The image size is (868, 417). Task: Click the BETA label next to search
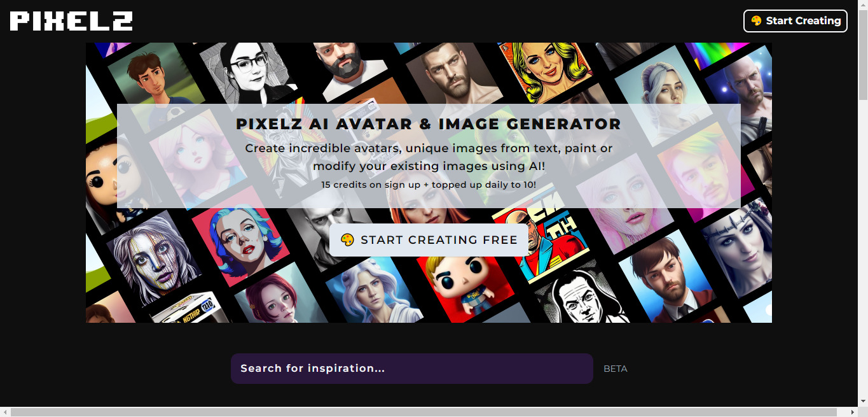pyautogui.click(x=615, y=369)
